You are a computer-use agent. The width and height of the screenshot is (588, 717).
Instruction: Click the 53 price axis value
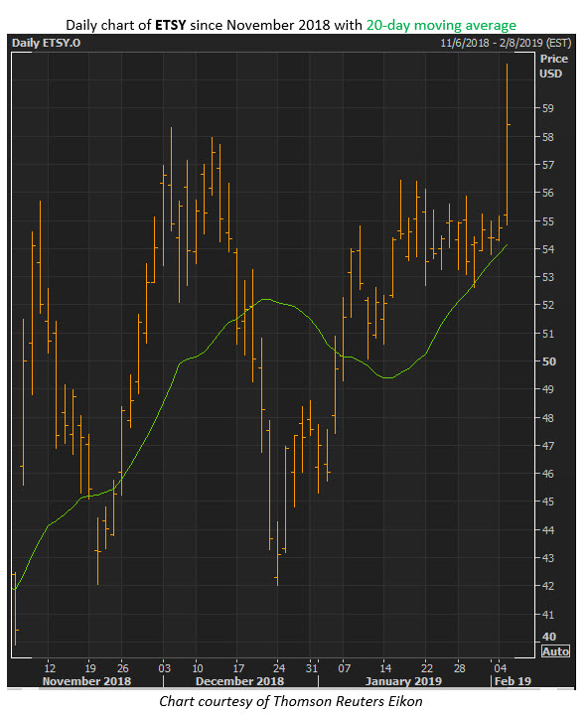[547, 277]
